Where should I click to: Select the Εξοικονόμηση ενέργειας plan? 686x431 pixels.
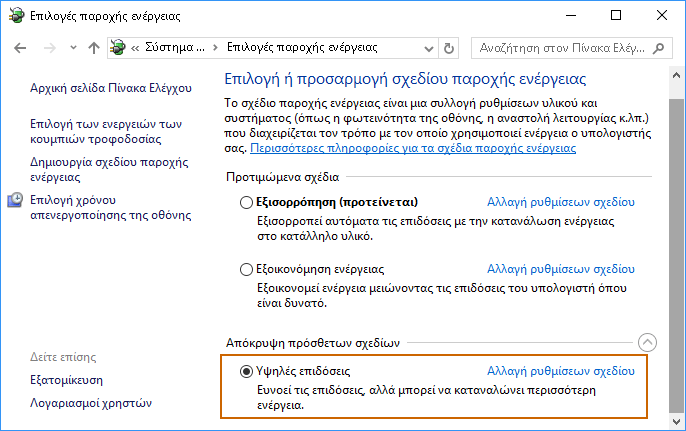tap(246, 269)
